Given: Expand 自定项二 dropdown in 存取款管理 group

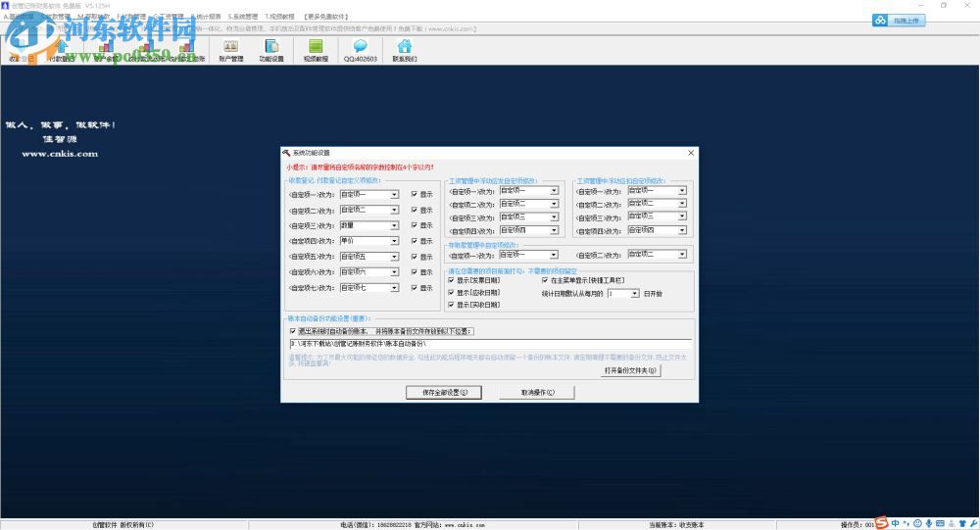Looking at the screenshot, I should tap(682, 255).
